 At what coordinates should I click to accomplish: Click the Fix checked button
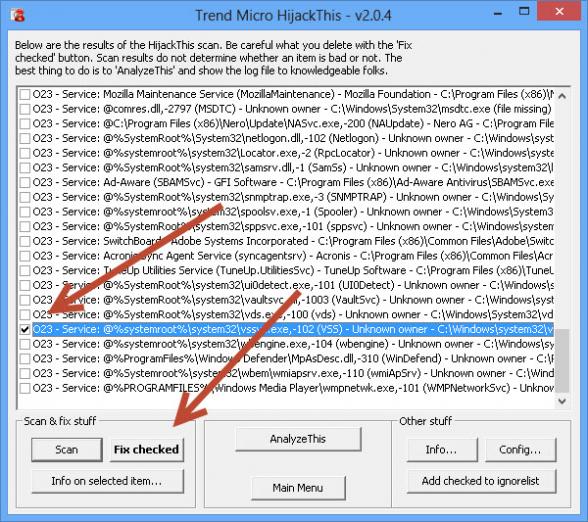click(146, 449)
